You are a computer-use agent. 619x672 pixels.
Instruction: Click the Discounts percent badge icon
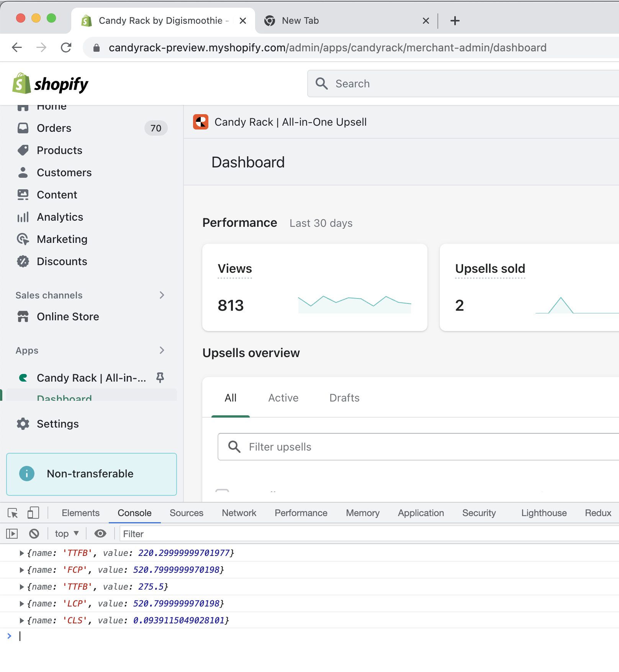click(x=23, y=261)
